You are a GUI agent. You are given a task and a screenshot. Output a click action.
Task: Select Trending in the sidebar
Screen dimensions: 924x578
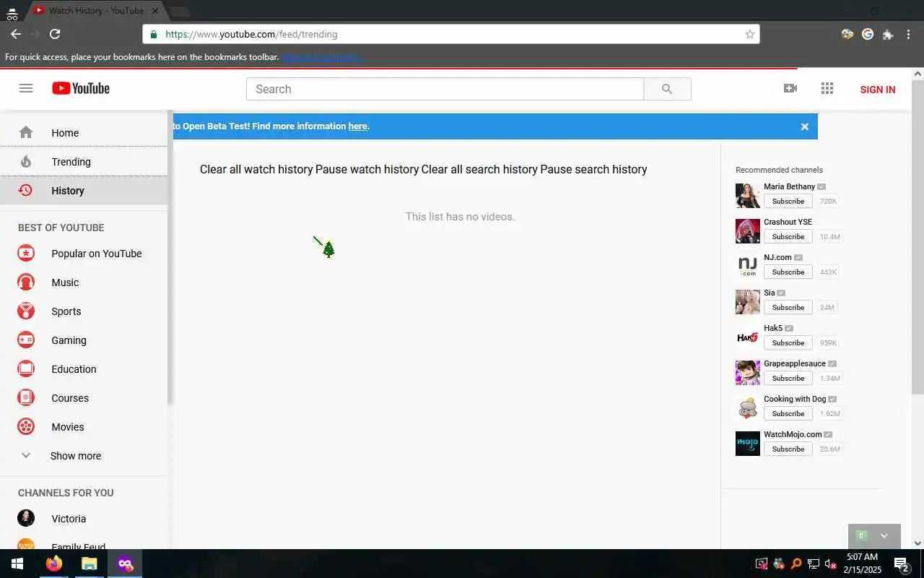point(84,161)
